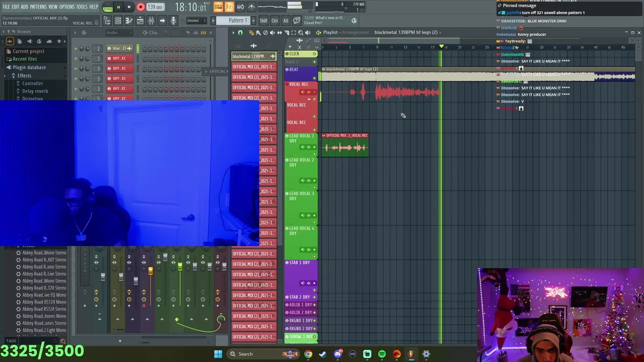
Task: Select the Playlist zoom tool
Action: (x=300, y=33)
